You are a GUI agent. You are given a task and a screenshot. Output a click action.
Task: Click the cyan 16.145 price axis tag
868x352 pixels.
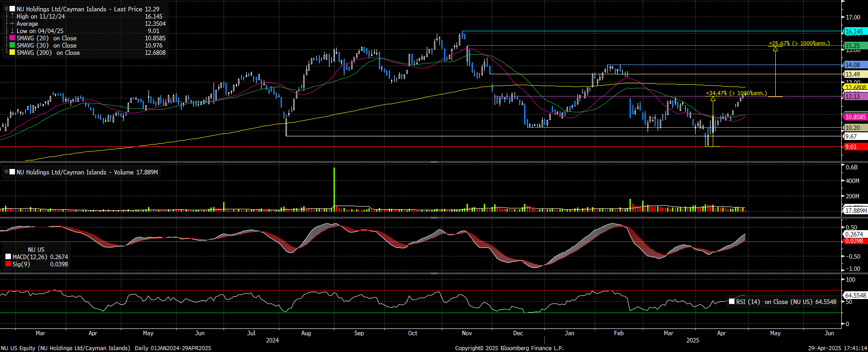pos(855,31)
